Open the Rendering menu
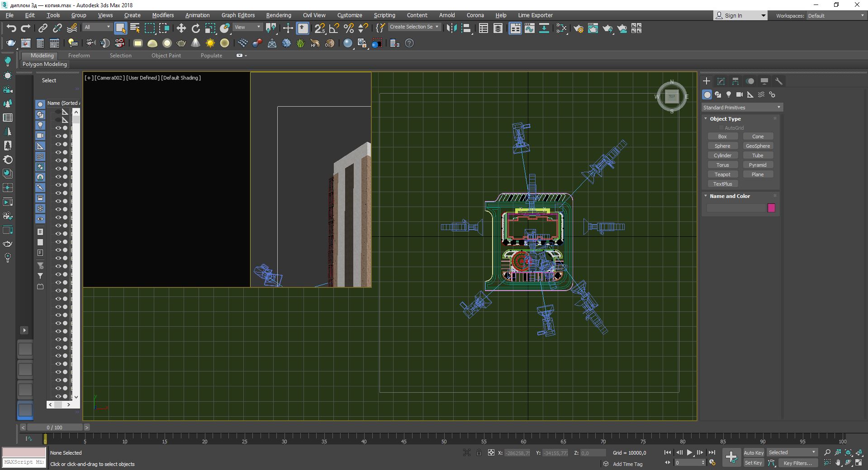The image size is (868, 470). pyautogui.click(x=279, y=15)
